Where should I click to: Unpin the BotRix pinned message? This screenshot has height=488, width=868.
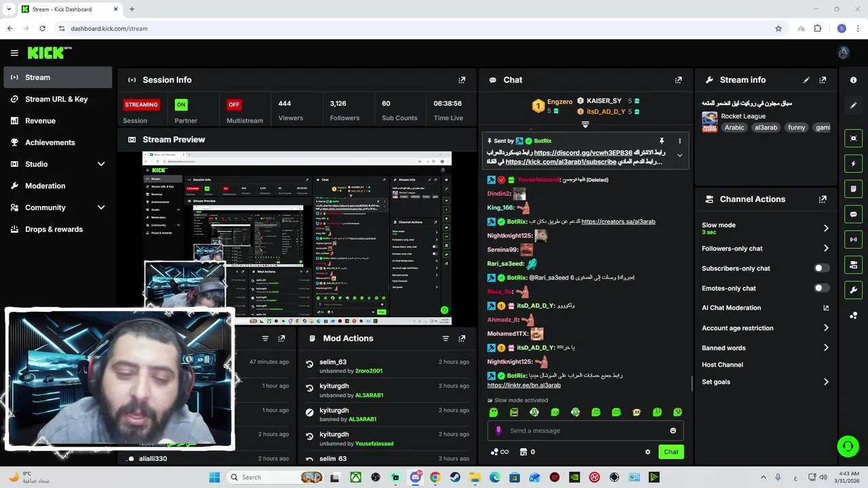pyautogui.click(x=662, y=141)
